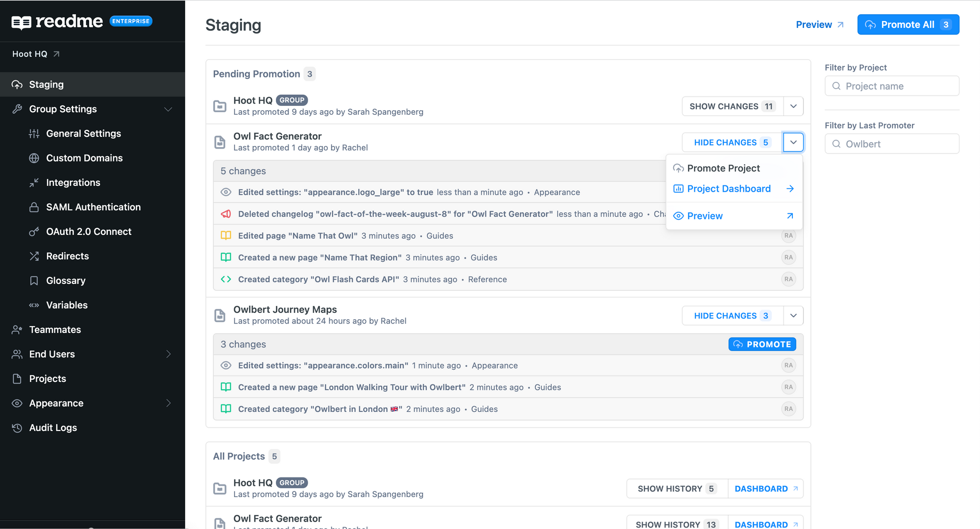
Task: Click the eye icon on appearance.colors.main row
Action: coord(226,365)
